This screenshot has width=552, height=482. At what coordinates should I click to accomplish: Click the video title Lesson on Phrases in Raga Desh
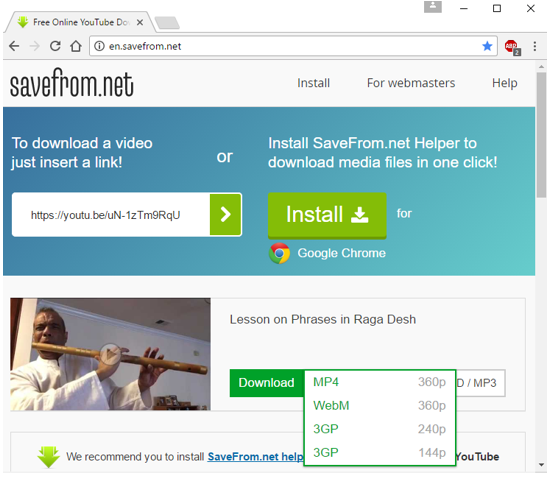click(x=323, y=319)
